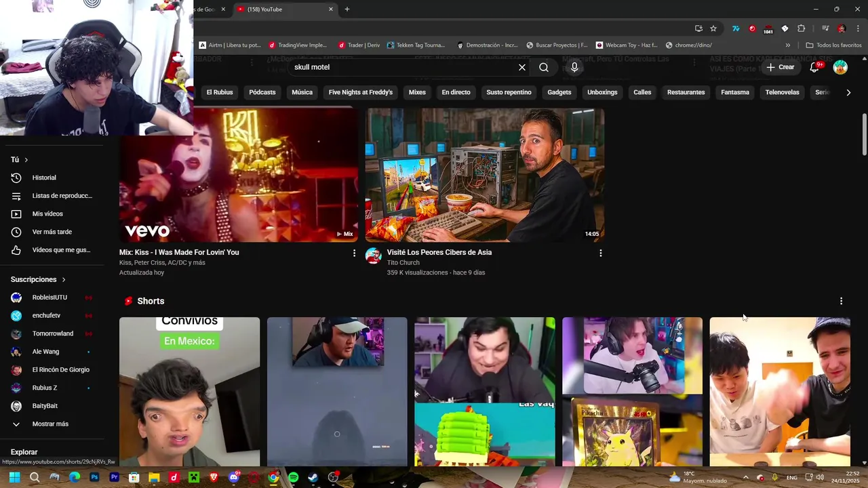Play the Visité Los Peores Cibers de Asia thumbnail
This screenshot has width=868, height=488.
485,175
